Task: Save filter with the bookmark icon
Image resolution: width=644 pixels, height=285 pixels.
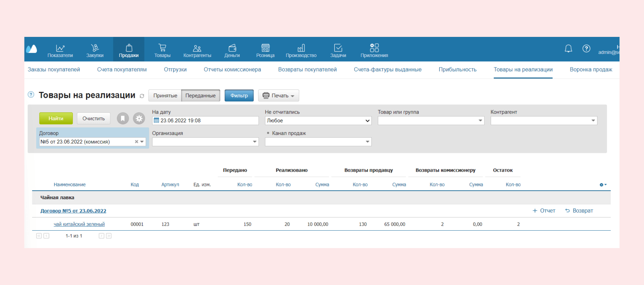Action: pos(123,118)
